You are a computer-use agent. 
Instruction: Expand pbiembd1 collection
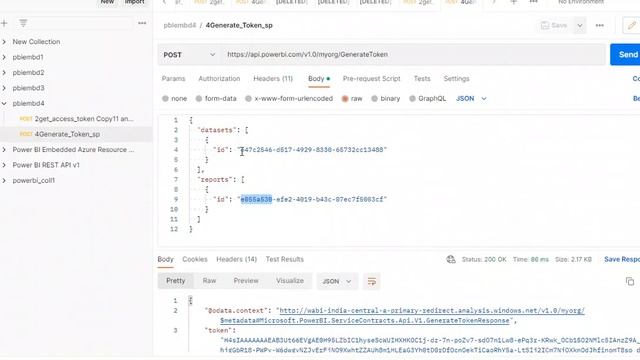point(4,57)
